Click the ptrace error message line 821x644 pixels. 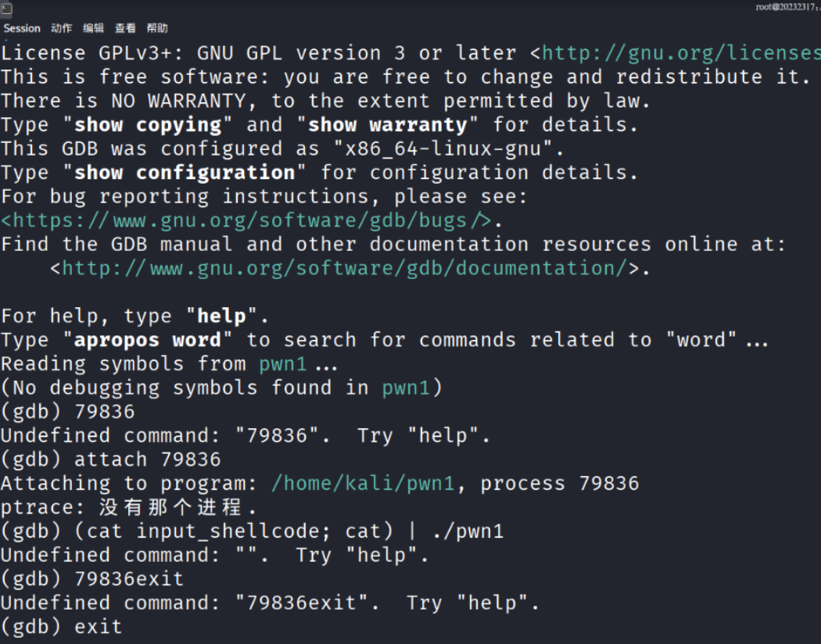click(129, 507)
